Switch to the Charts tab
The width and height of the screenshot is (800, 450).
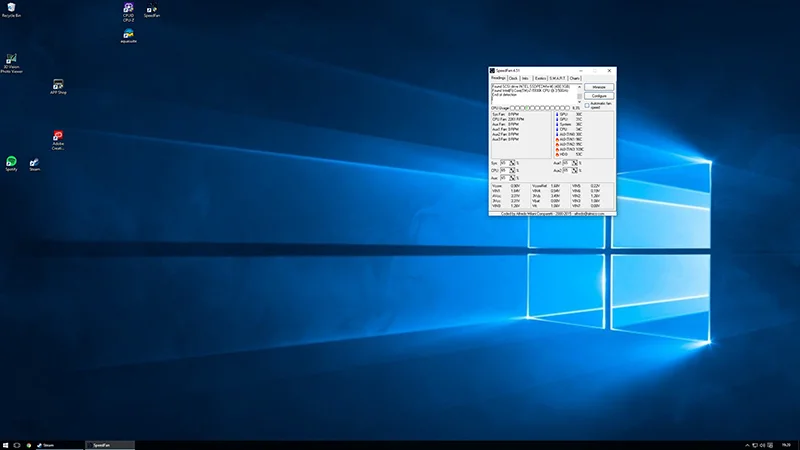(574, 79)
